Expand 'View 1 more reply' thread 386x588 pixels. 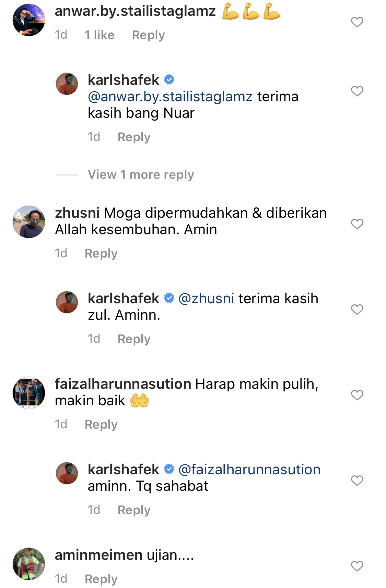141,174
